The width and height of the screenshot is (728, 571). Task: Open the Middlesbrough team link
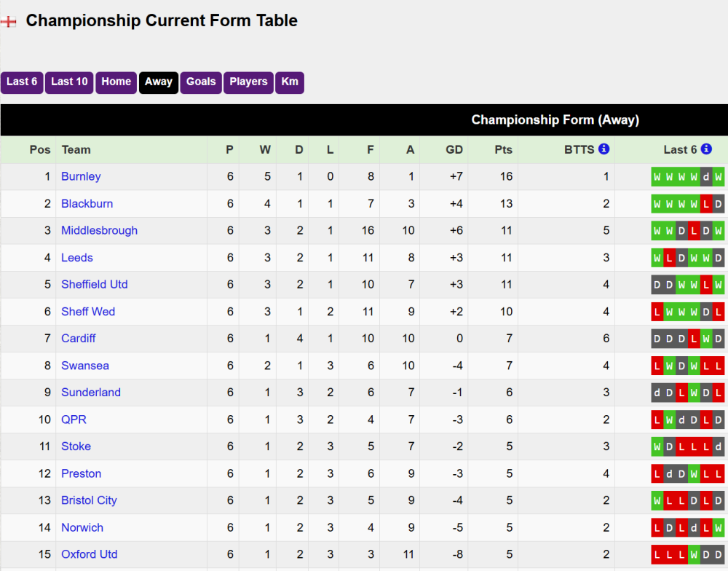coord(99,230)
